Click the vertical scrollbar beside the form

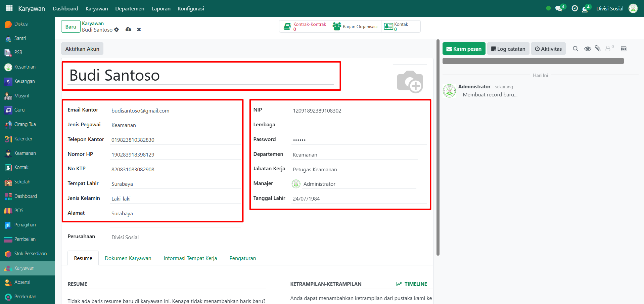(x=438, y=148)
